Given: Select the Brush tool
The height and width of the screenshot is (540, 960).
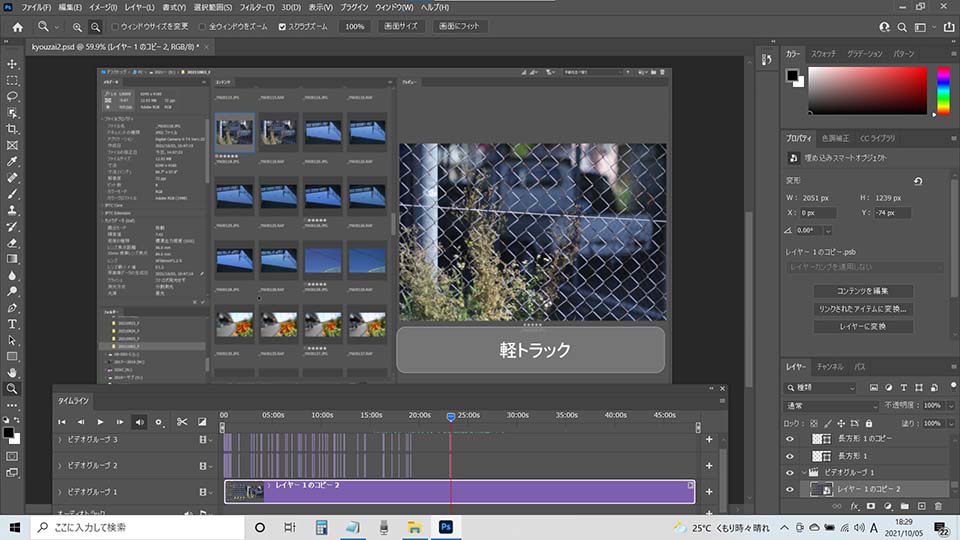Looking at the screenshot, I should (12, 194).
